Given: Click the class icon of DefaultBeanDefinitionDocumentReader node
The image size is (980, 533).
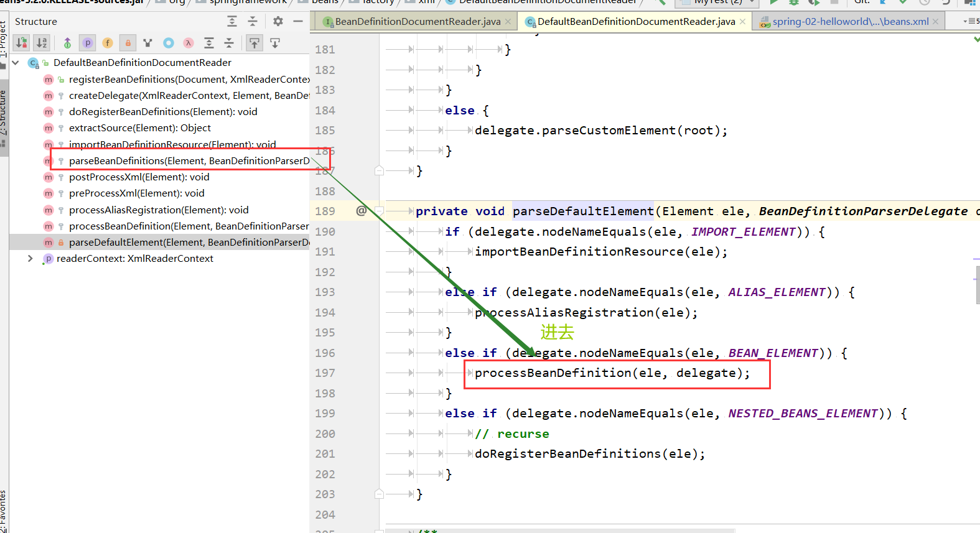Looking at the screenshot, I should 34,63.
